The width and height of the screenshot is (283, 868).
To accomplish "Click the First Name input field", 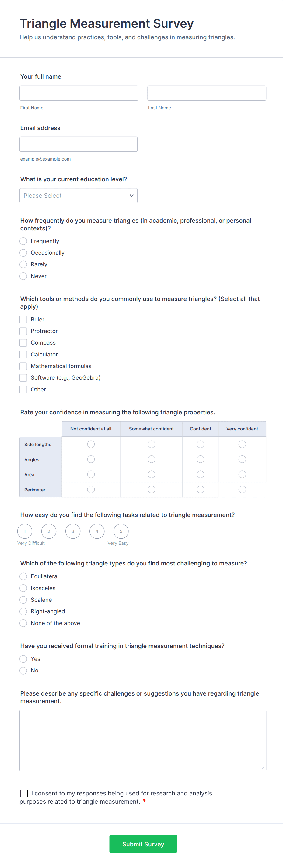I will click(79, 93).
